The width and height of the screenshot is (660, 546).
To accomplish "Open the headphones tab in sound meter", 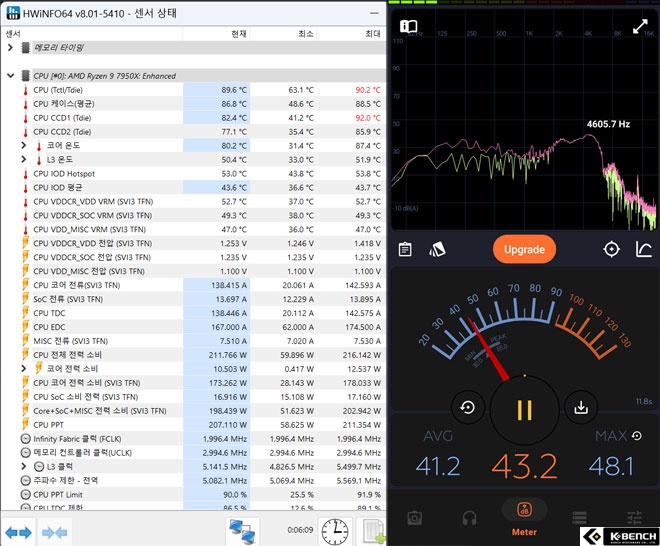I will [x=469, y=518].
